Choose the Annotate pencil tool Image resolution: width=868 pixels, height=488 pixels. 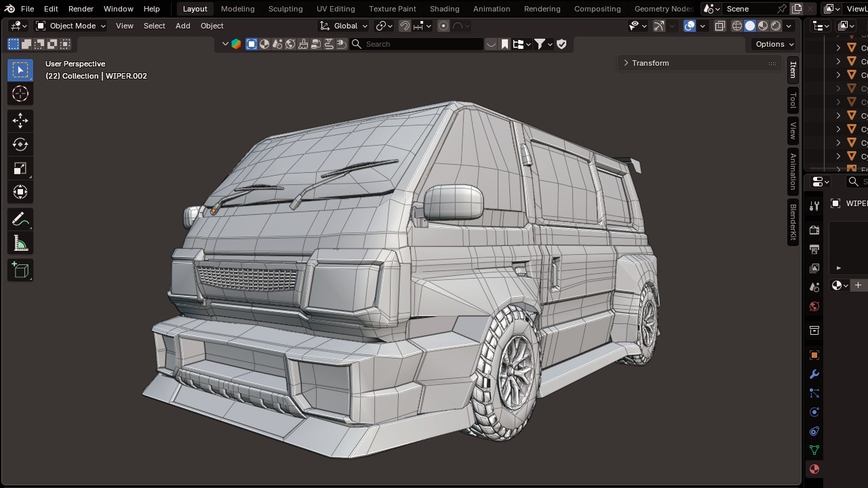click(x=20, y=220)
